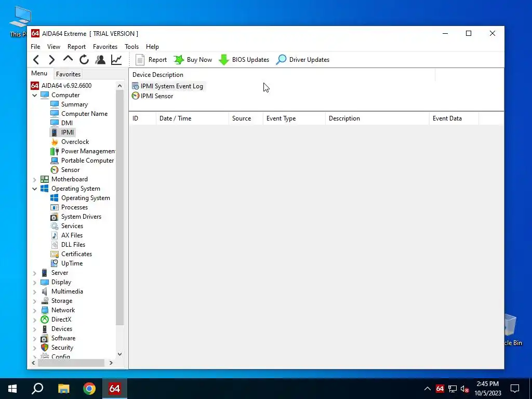Expand the Software tree node
Screen dimensions: 532x399
click(35, 339)
